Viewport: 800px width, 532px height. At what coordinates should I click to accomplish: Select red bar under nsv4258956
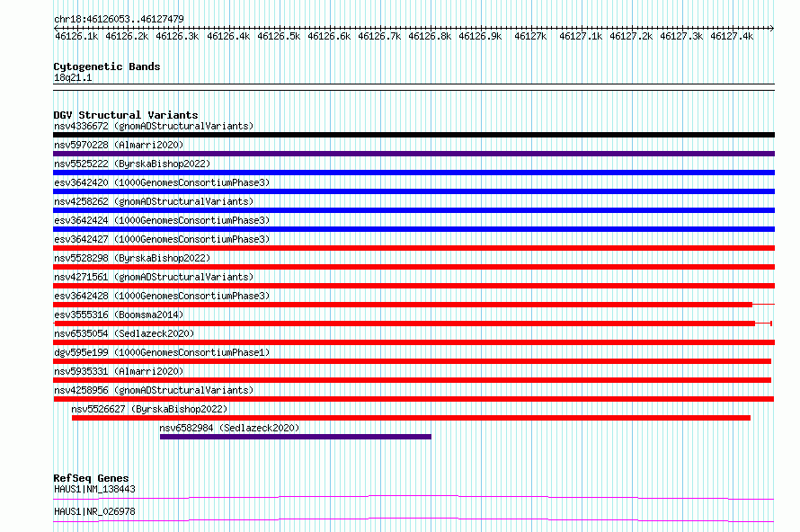413,399
